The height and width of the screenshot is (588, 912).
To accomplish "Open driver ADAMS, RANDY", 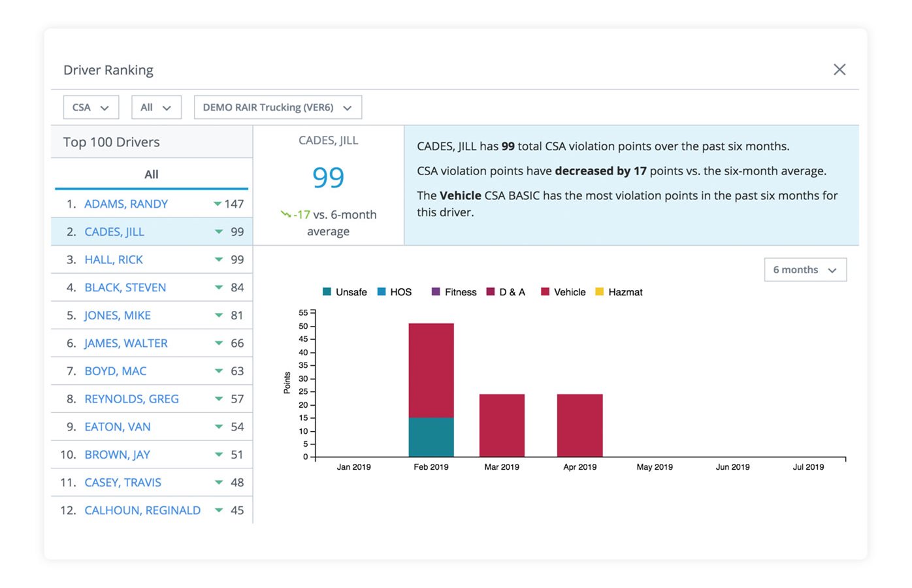I will coord(126,204).
